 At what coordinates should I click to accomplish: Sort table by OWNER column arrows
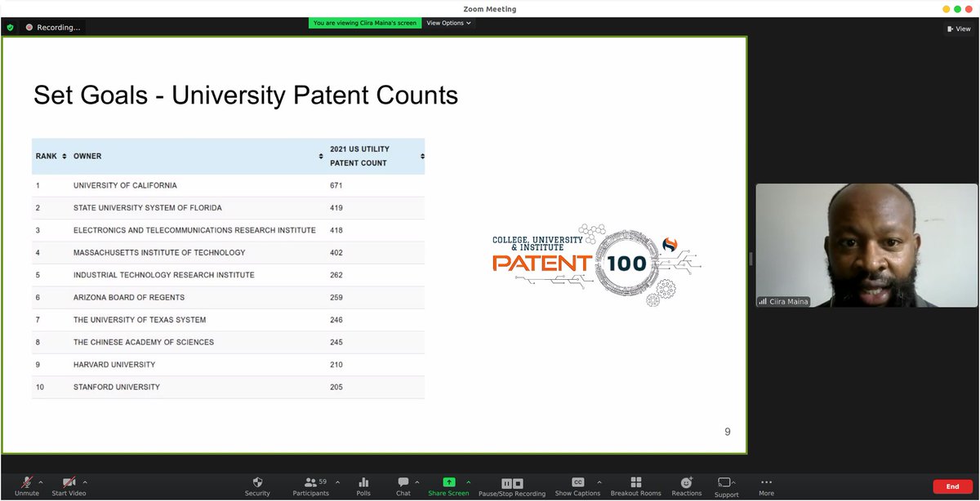point(320,156)
